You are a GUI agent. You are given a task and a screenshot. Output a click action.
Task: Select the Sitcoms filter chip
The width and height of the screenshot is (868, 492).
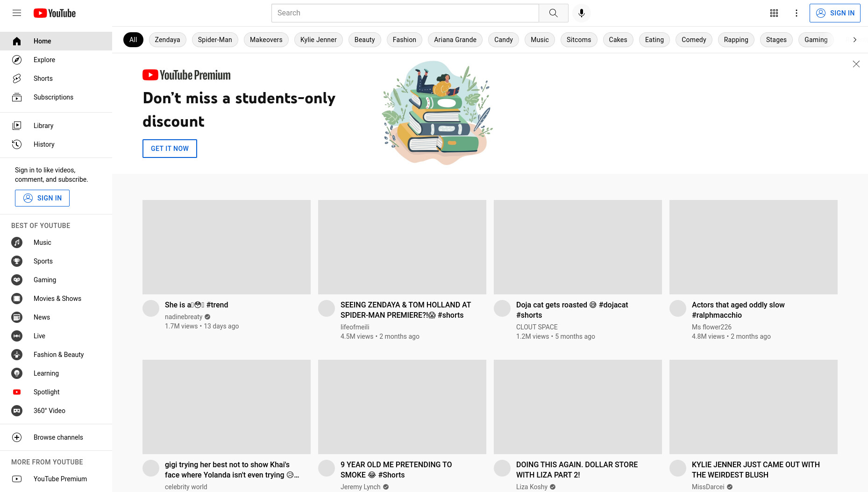click(x=579, y=40)
